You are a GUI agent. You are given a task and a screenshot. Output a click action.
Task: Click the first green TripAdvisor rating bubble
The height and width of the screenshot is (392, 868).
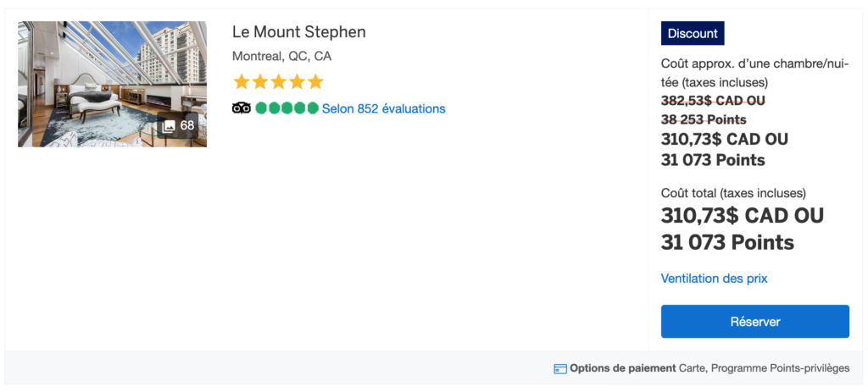click(262, 108)
